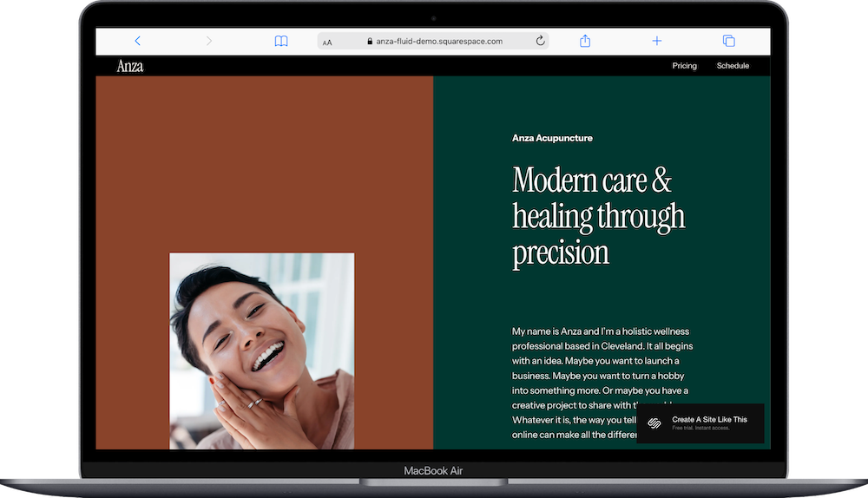Click the padlock icon in address bar

tap(369, 41)
